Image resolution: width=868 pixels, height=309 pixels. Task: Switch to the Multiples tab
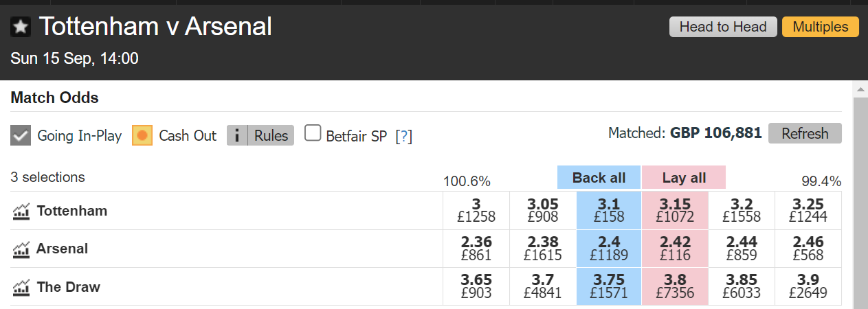[x=821, y=27]
